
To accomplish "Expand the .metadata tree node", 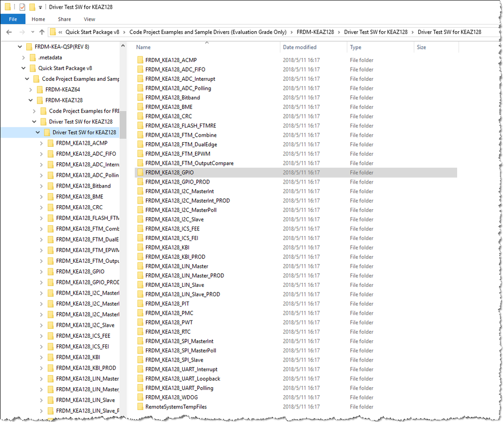I will click(24, 57).
